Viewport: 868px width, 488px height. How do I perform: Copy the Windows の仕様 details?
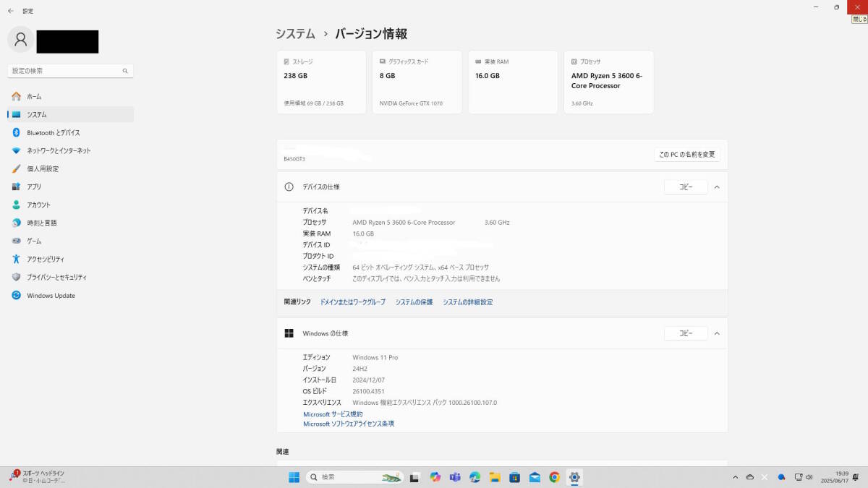click(x=686, y=333)
